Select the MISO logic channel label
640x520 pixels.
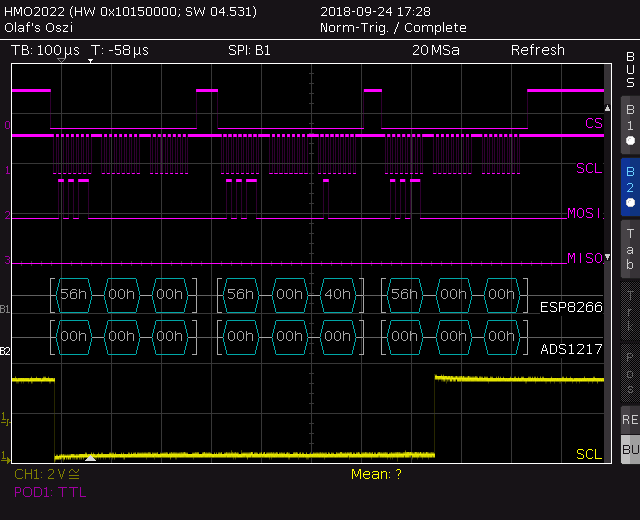pos(585,258)
